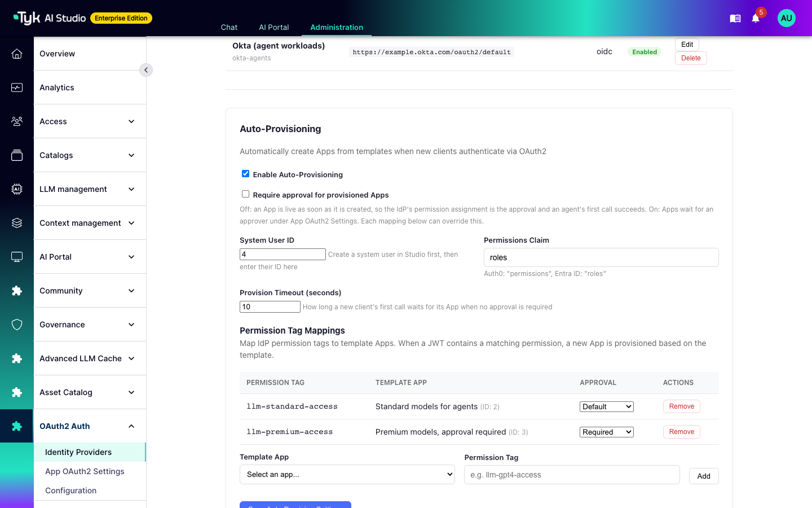Image resolution: width=812 pixels, height=508 pixels.
Task: Select the Administration tab
Action: 337,27
